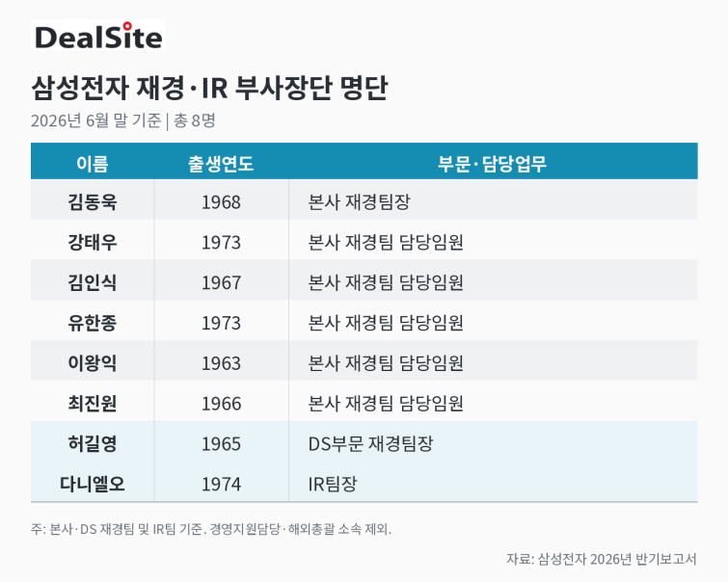Select the title '삼성전자 재경·IR 부사장단 명단'
728x582 pixels.
click(209, 88)
